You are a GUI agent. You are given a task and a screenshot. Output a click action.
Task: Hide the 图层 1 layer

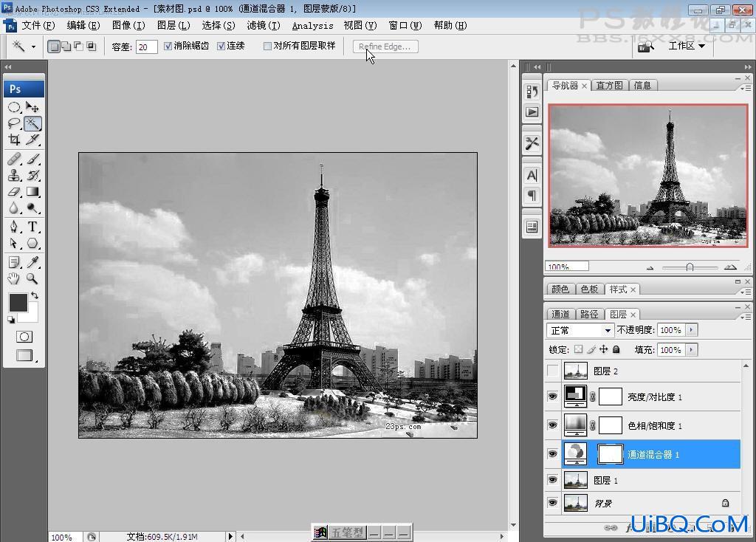click(x=552, y=480)
